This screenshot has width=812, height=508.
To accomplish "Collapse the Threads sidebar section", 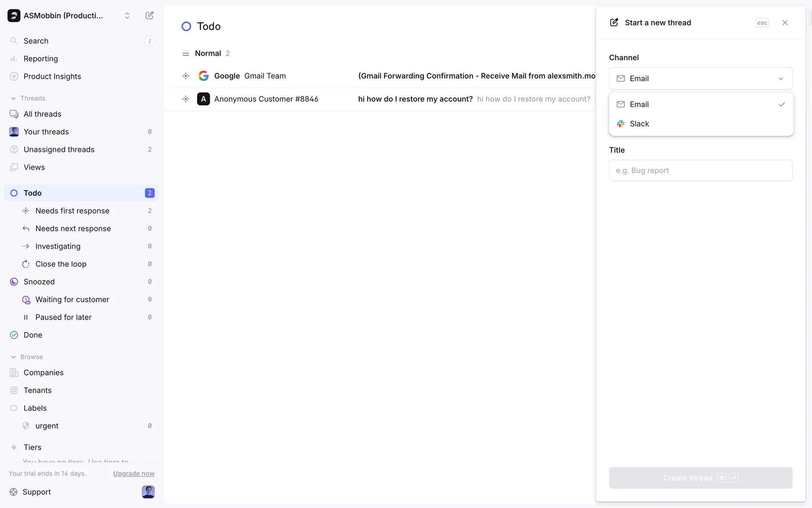I will (x=14, y=98).
